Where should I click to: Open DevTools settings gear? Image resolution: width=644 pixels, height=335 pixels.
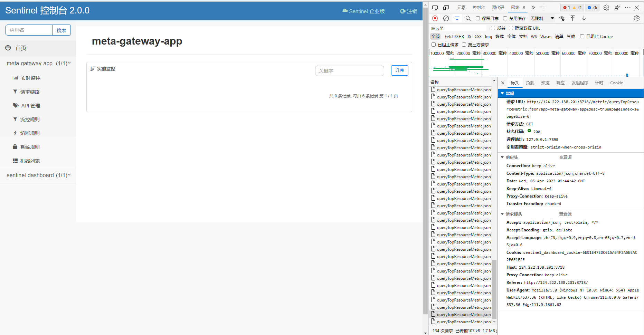click(x=606, y=7)
